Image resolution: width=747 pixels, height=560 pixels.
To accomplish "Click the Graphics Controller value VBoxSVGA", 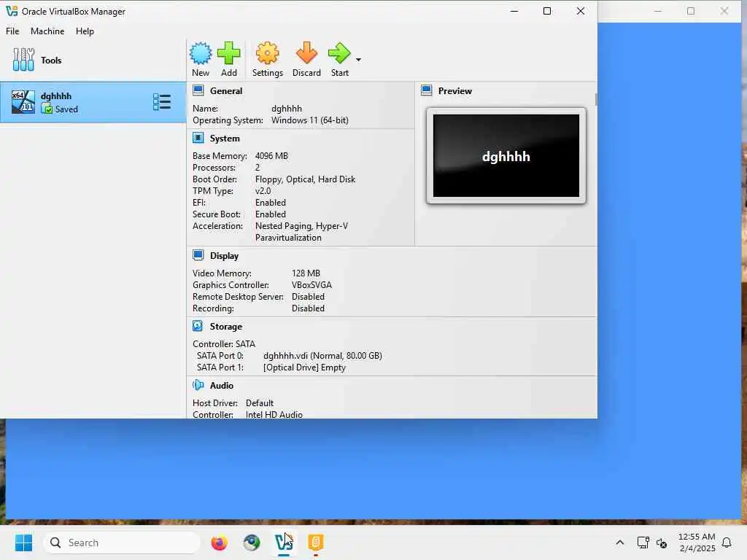I will 311,285.
